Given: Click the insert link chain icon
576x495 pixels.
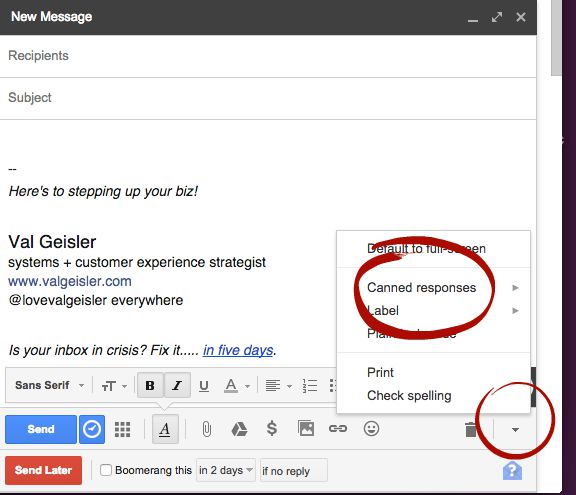Looking at the screenshot, I should tap(338, 429).
